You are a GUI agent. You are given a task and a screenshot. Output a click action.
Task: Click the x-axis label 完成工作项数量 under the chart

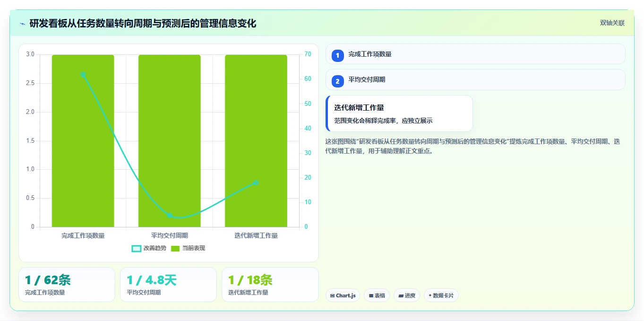pyautogui.click(x=83, y=235)
